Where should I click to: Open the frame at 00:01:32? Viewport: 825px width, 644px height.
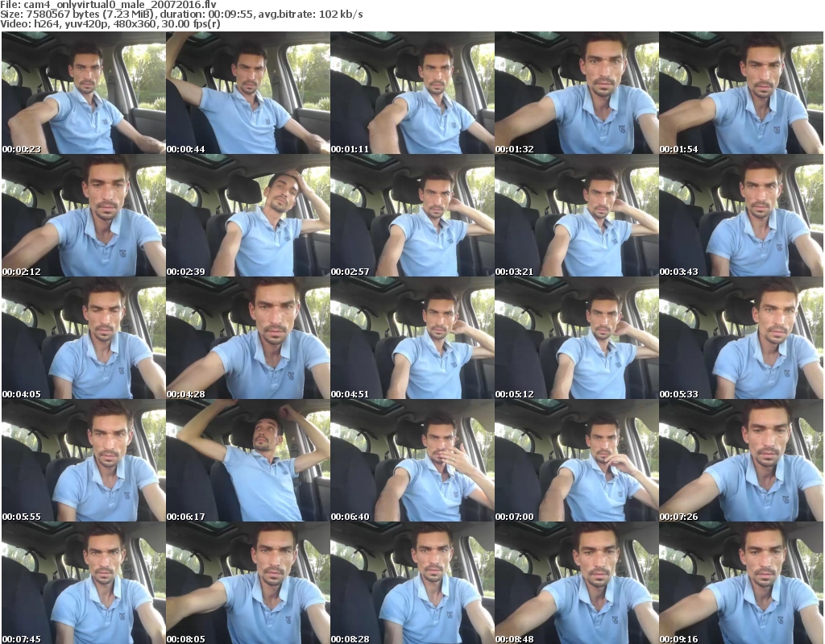(x=577, y=93)
